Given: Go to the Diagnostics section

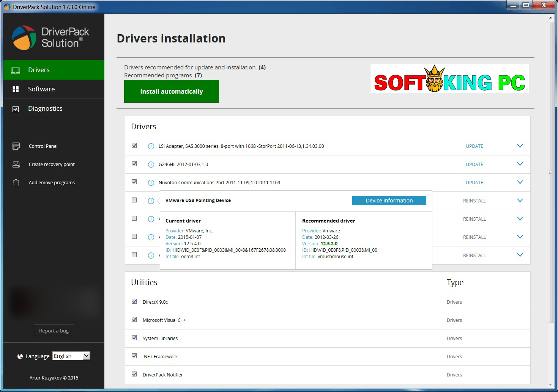Looking at the screenshot, I should pos(54,108).
